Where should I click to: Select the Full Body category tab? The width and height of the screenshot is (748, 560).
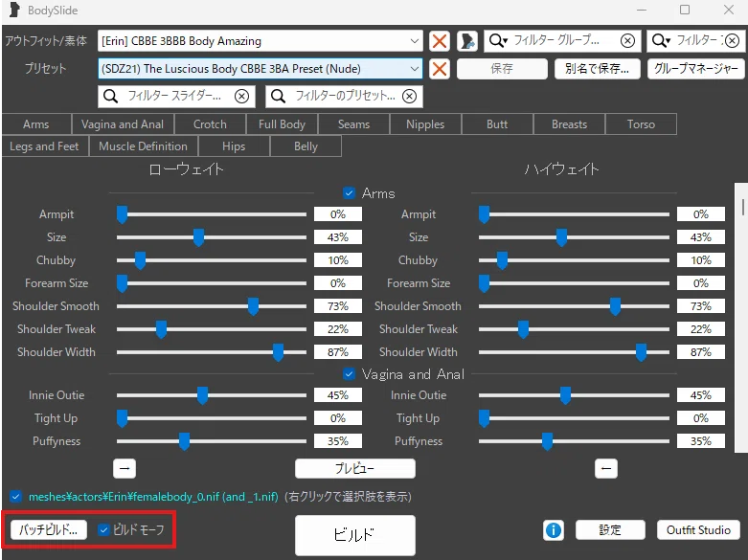click(282, 124)
